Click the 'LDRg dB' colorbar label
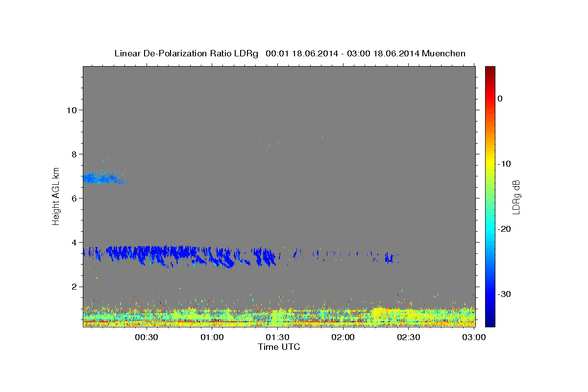The width and height of the screenshot is (588, 392). coord(516,197)
